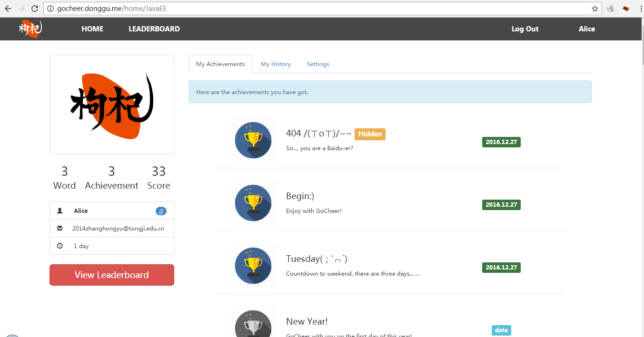Click the Hidden badge on 404 achievement
This screenshot has width=644, height=337.
pos(370,134)
